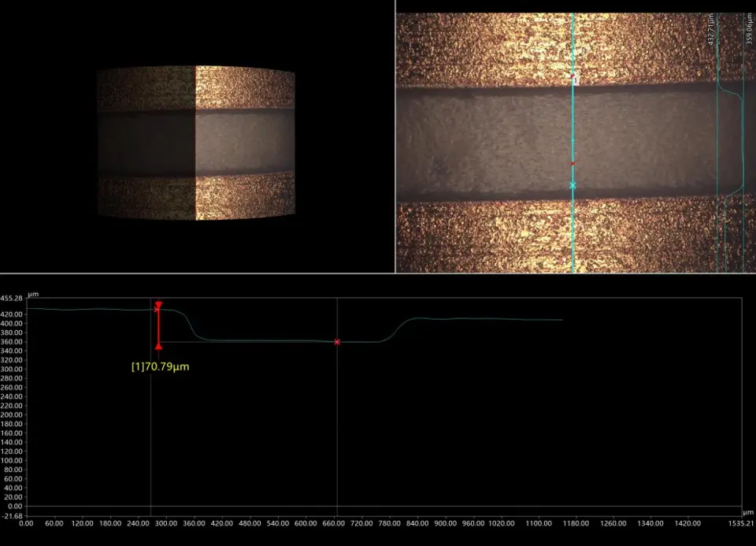Click the 432.71µm height label
The image size is (756, 546).
tap(712, 30)
